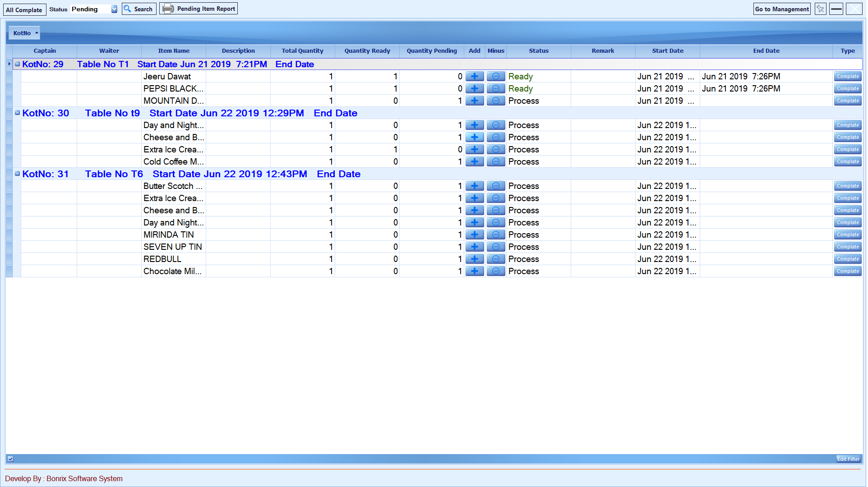Click plus icon for Butter Scotch row
The height and width of the screenshot is (487, 868).
[475, 186]
